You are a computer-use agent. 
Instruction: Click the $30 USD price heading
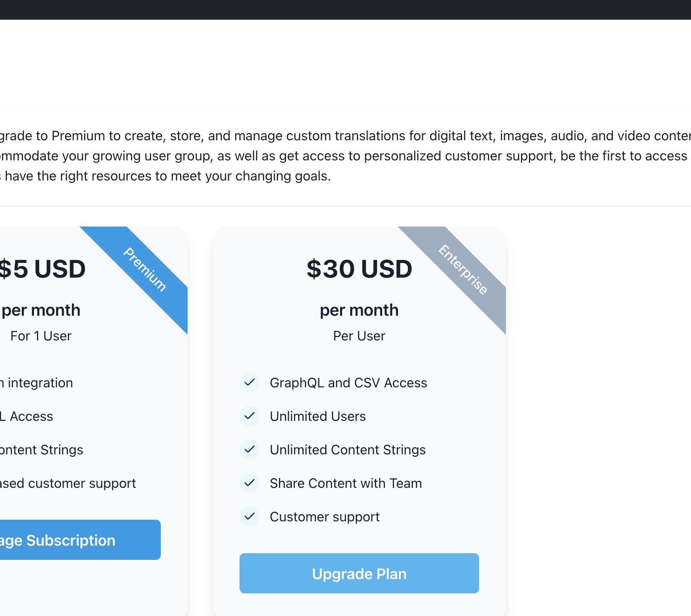tap(359, 269)
